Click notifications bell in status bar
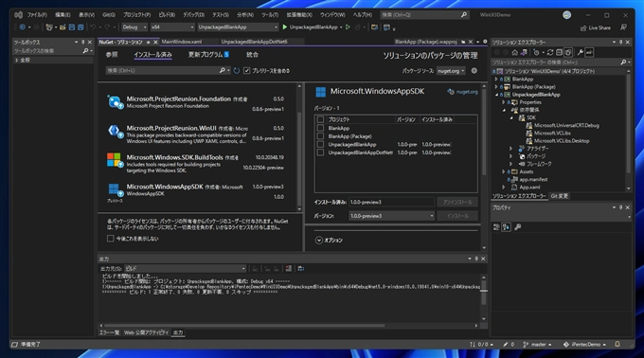Screen dimensions: 644x358 point(617,344)
